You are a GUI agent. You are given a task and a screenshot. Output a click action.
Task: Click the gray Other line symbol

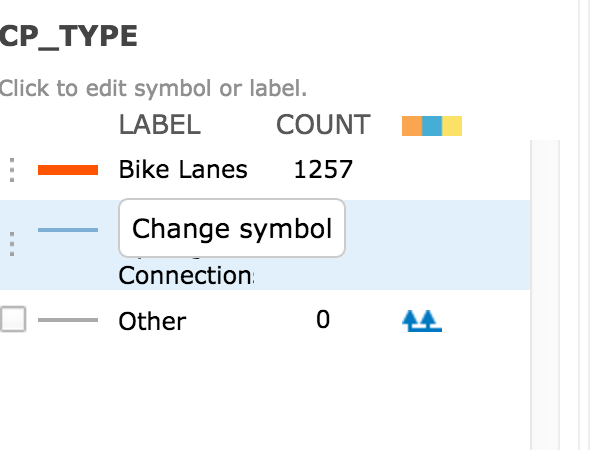pyautogui.click(x=68, y=320)
